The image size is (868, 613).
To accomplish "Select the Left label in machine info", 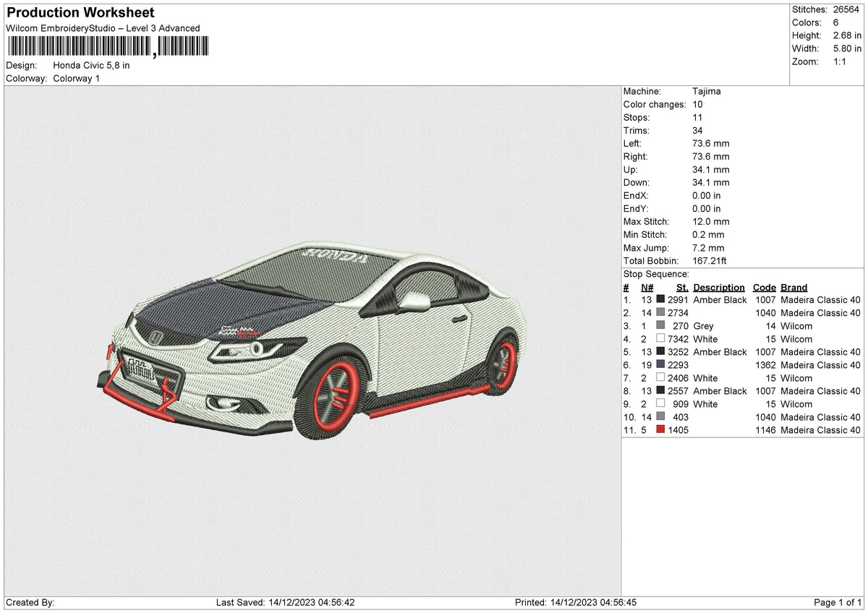I will (x=632, y=143).
